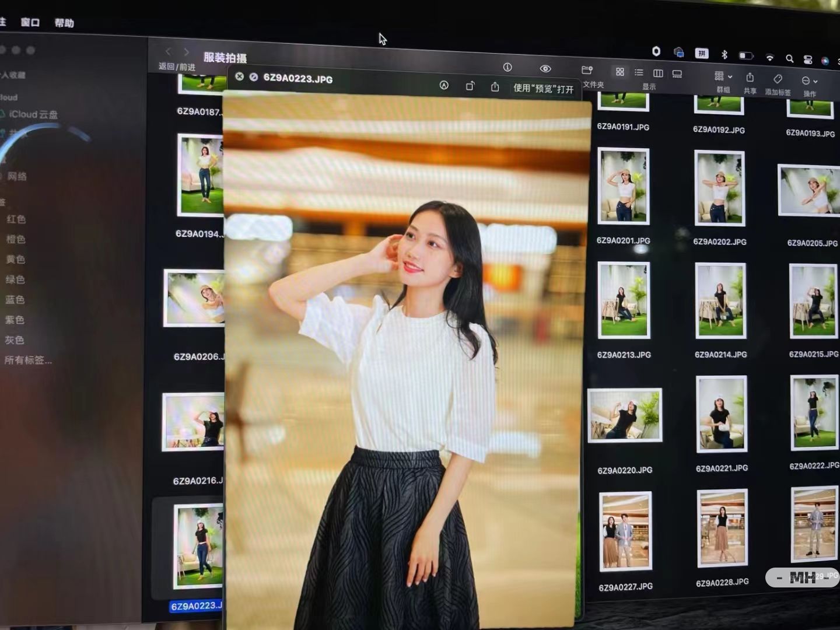The width and height of the screenshot is (840, 630).
Task: Select thumbnail 6Z9A0227.JPG
Action: (x=625, y=531)
